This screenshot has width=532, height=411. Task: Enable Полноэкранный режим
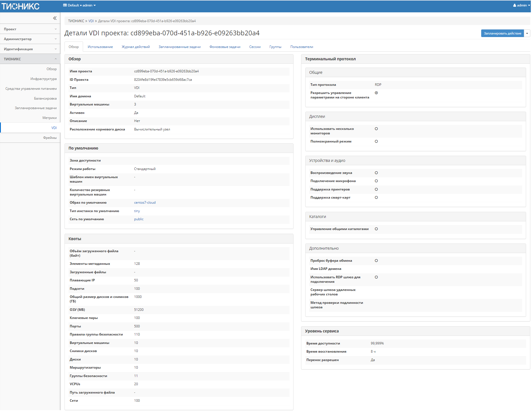pyautogui.click(x=376, y=141)
